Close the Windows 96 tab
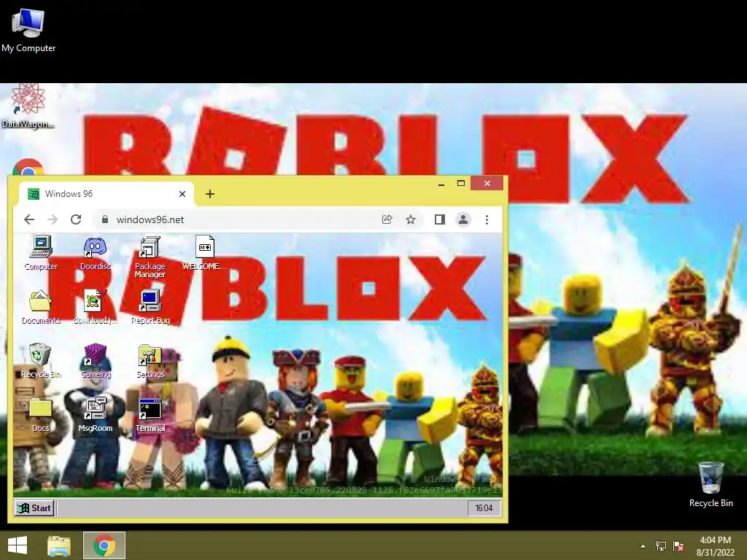This screenshot has height=560, width=747. 182,194
